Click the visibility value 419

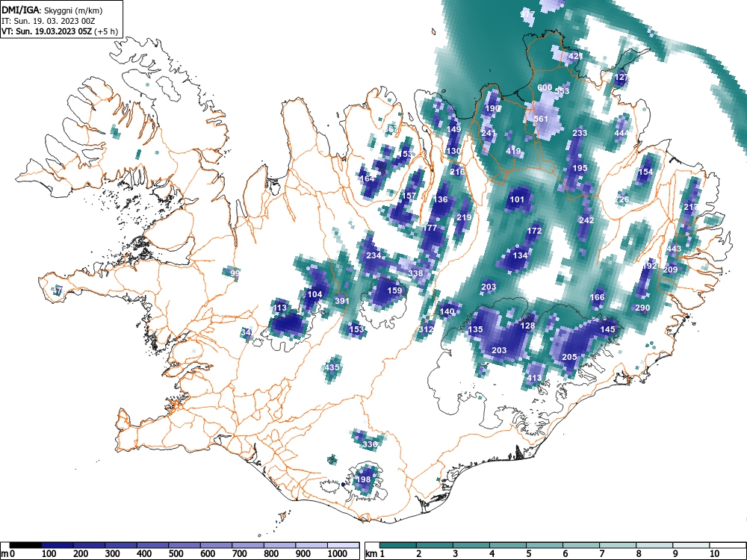[x=513, y=151]
